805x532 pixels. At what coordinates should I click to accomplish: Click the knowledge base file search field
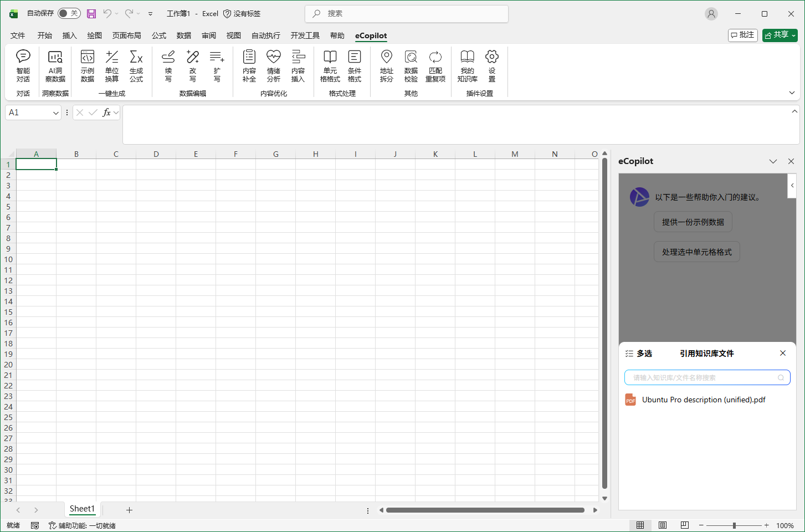click(704, 378)
